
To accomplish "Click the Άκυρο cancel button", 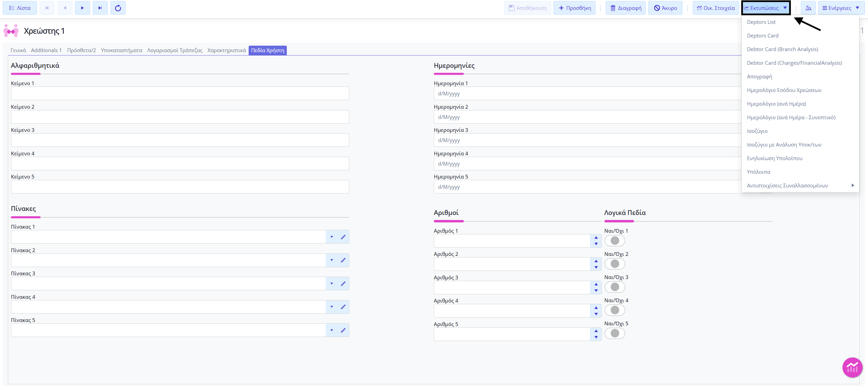I will tap(665, 8).
